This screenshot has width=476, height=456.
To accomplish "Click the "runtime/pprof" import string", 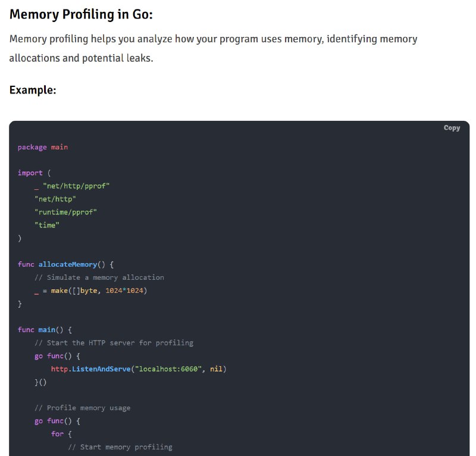I will [x=65, y=212].
